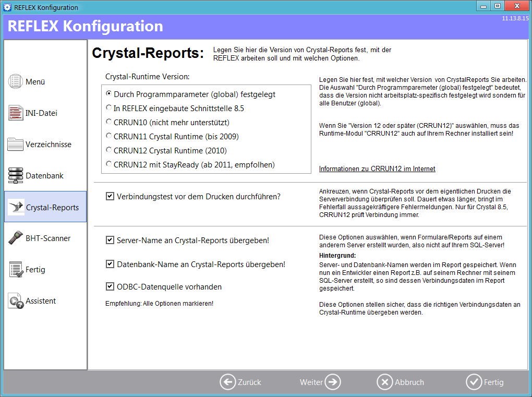
Task: Choose CRRUN11 Crystal Runtime (bis 2009)
Action: click(x=108, y=136)
